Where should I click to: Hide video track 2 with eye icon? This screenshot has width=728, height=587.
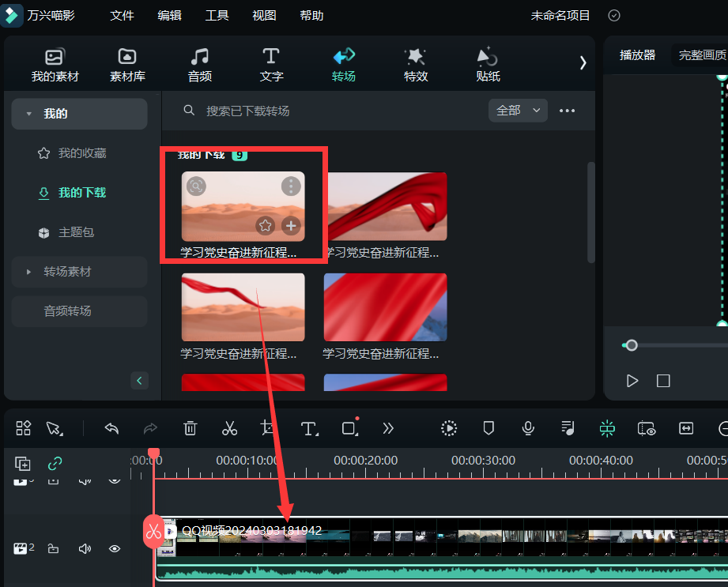[114, 549]
